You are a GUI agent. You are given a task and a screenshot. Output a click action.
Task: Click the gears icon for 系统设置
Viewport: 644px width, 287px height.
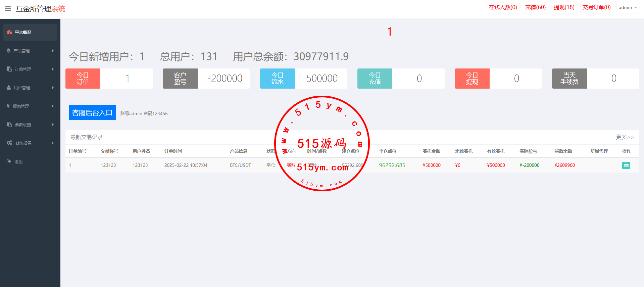pyautogui.click(x=9, y=143)
